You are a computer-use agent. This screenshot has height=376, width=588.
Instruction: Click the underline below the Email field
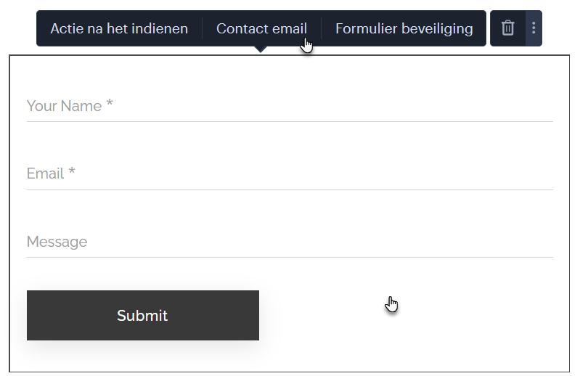[290, 189]
